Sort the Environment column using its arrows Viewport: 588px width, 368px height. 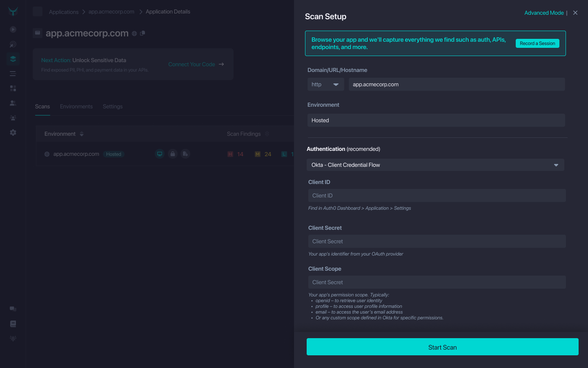pos(82,134)
